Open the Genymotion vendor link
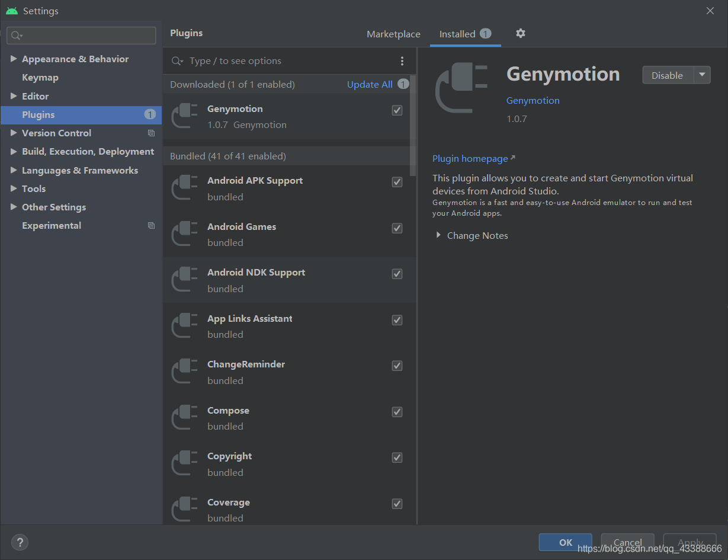Viewport: 728px width, 560px height. coord(533,101)
